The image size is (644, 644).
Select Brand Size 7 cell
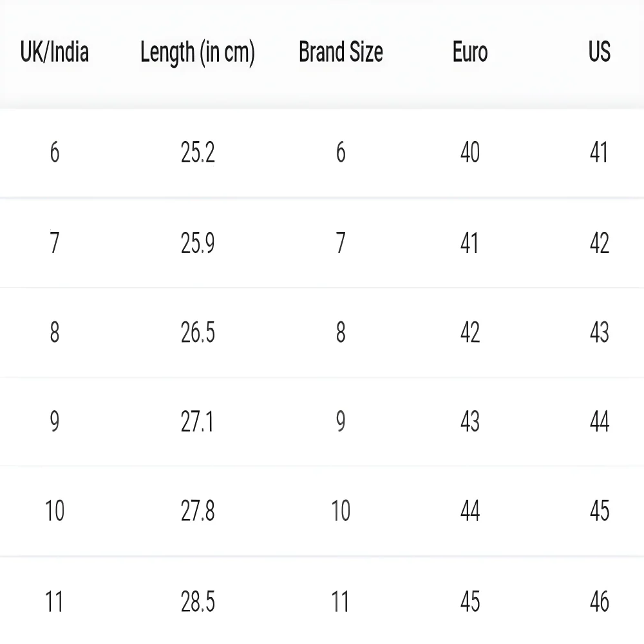point(341,243)
